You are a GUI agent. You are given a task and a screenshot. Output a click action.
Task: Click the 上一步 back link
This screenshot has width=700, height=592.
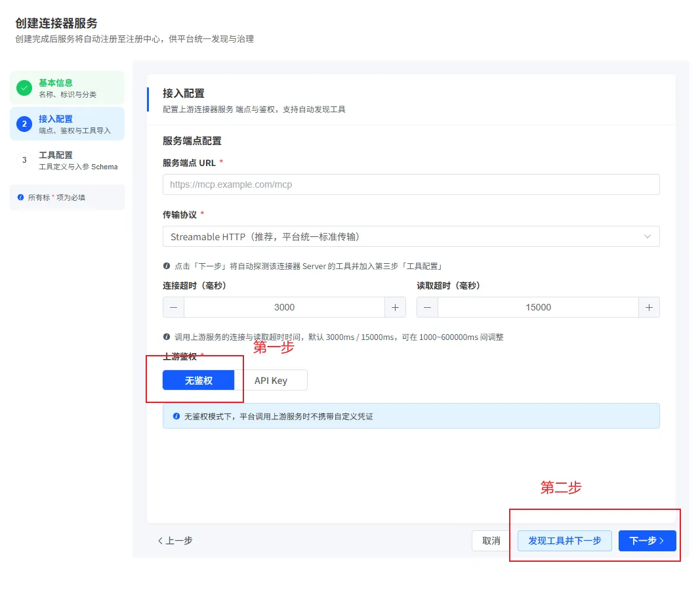[x=175, y=541]
